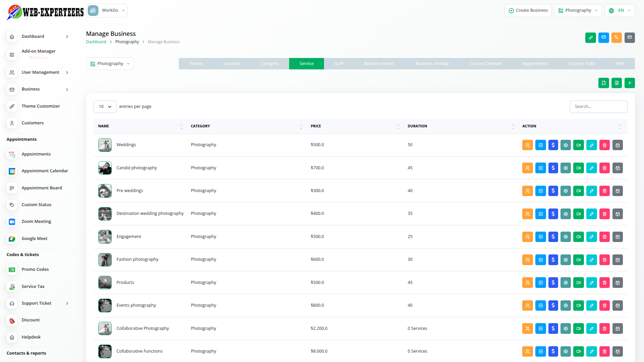Open EN language dropdown
Image resolution: width=644 pixels, height=362 pixels.
coord(620,10)
